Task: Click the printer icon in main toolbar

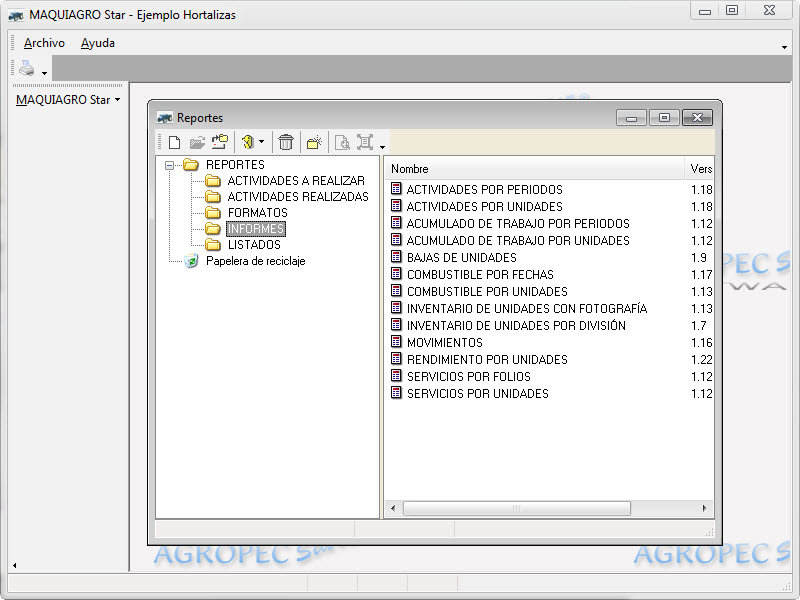Action: [27, 68]
